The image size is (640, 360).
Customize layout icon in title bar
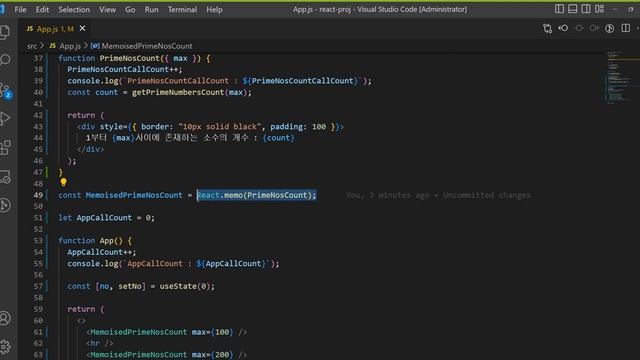(599, 9)
